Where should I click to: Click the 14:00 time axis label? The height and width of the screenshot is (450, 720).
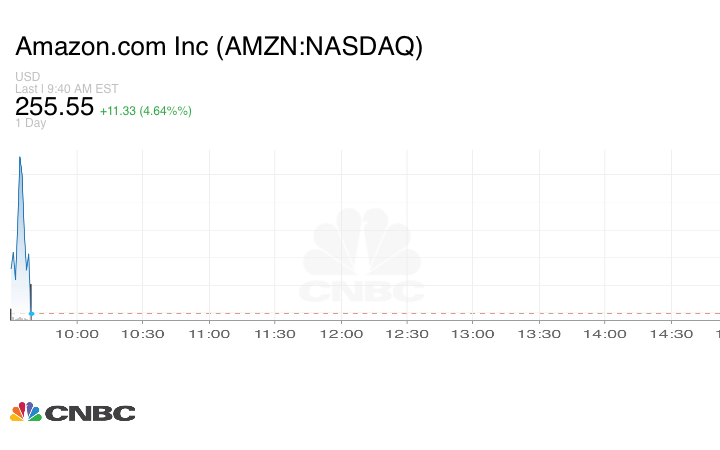pyautogui.click(x=605, y=334)
